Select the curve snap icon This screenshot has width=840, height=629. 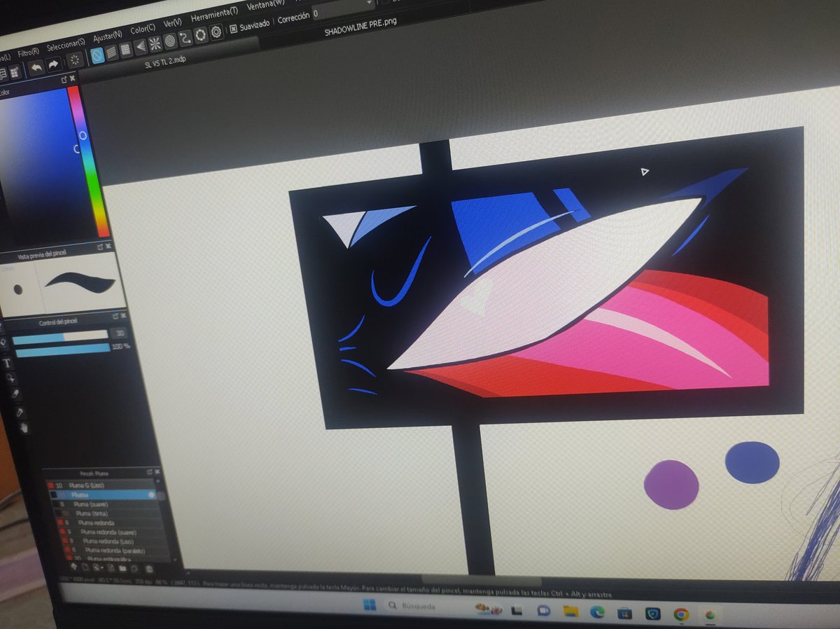(185, 37)
